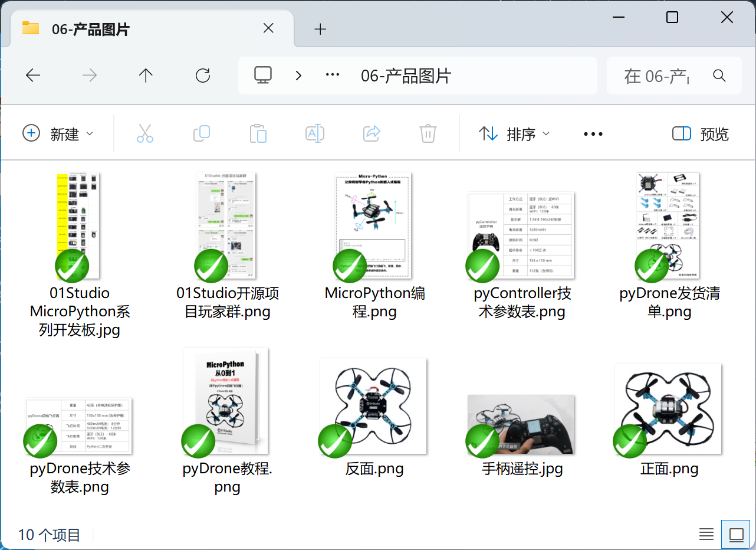Add a new tab with the plus button
Screen dimensions: 756x550
click(x=320, y=29)
